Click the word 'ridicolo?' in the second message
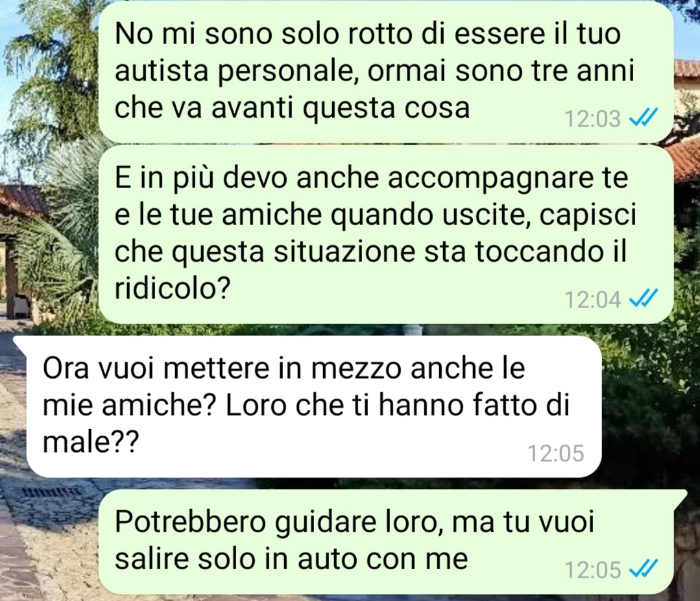 point(173,289)
